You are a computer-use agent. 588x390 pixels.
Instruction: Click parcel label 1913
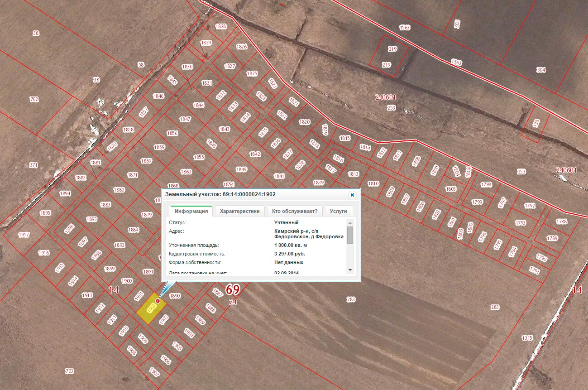click(x=87, y=295)
